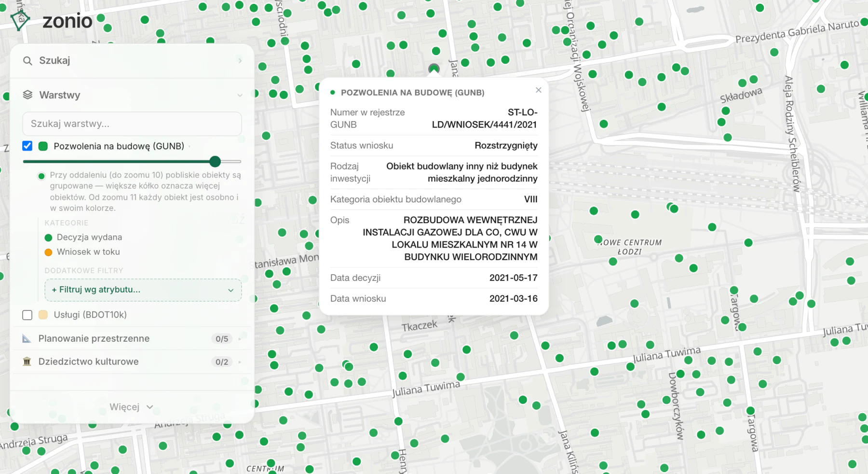The height and width of the screenshot is (474, 868).
Task: Click the opacity slider handle for GUNB layer
Action: coord(215,161)
